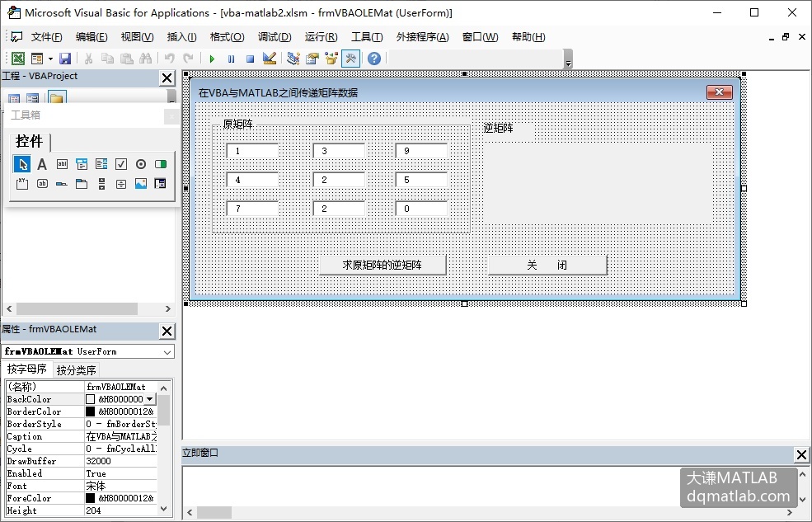Click the 关 闭 button on the form
This screenshot has height=522, width=812.
click(x=547, y=265)
